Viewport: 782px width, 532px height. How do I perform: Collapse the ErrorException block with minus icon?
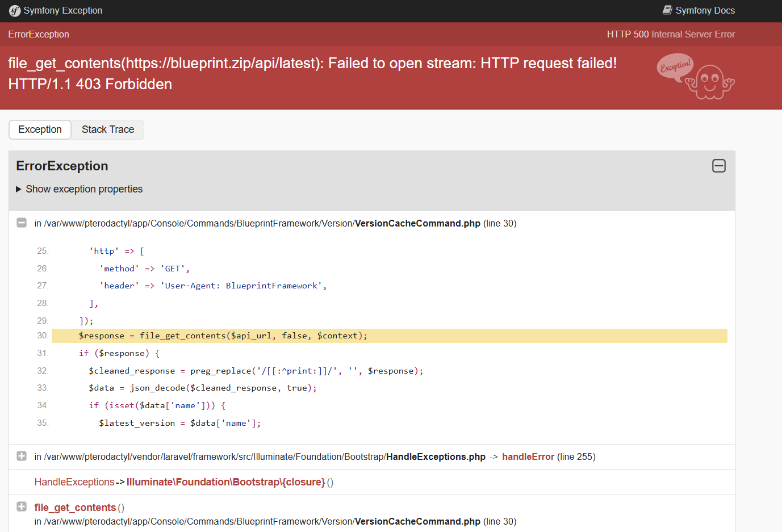coord(718,166)
